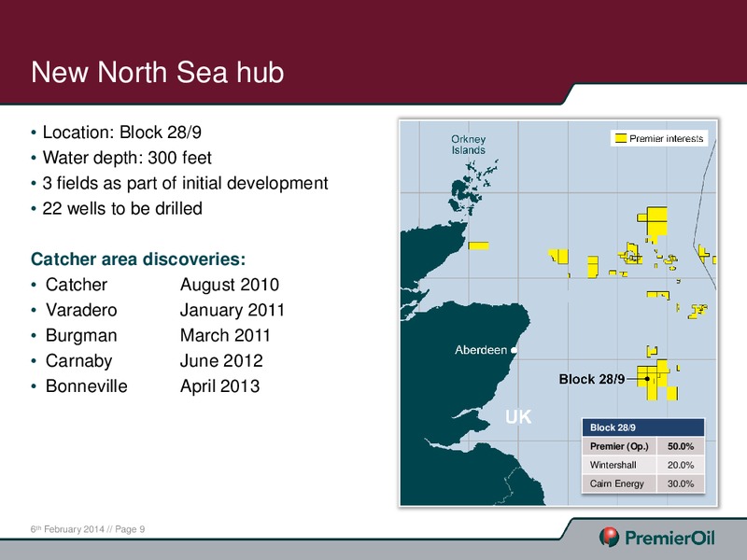Click '3 fields as part of initial development'
Viewport: 747px width, 560px height.
coord(185,183)
